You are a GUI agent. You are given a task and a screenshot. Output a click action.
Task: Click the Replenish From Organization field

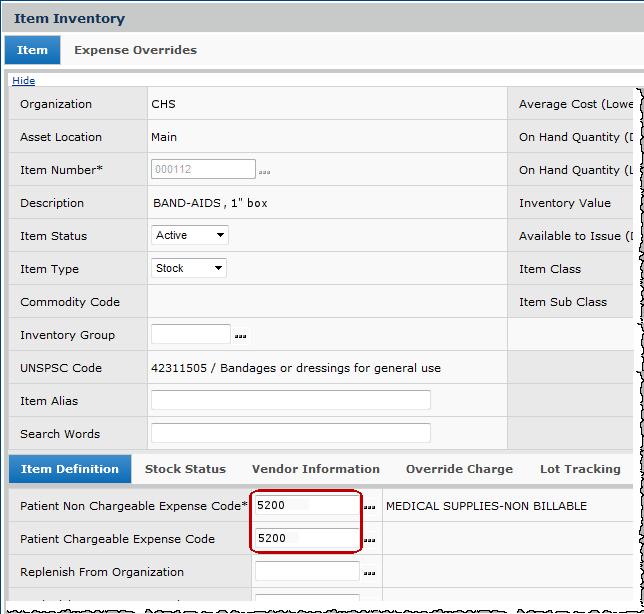(x=306, y=572)
